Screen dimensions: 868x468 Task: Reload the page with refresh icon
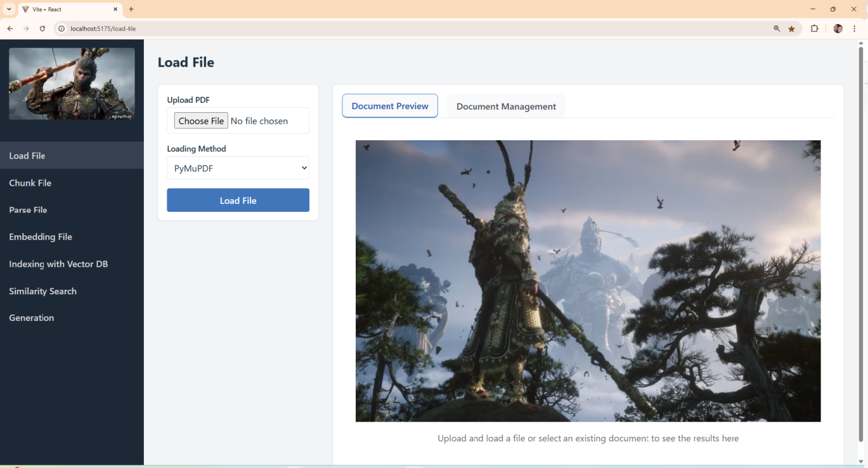(42, 29)
